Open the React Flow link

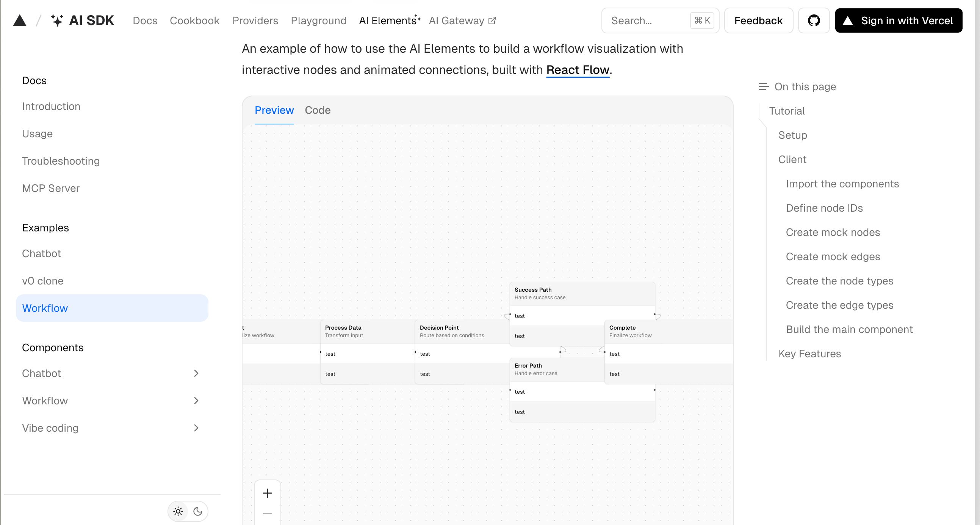pos(578,70)
